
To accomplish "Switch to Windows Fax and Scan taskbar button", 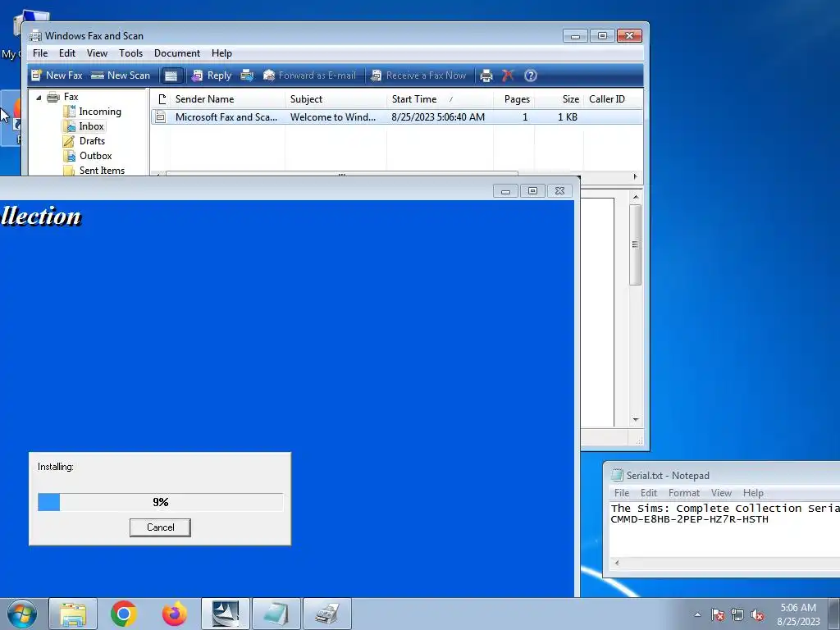I will pos(327,614).
